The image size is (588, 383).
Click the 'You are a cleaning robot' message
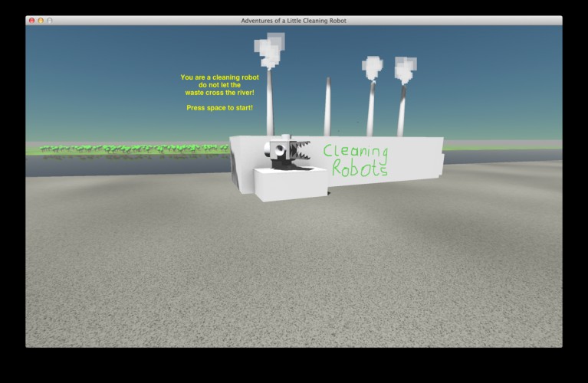pos(220,77)
